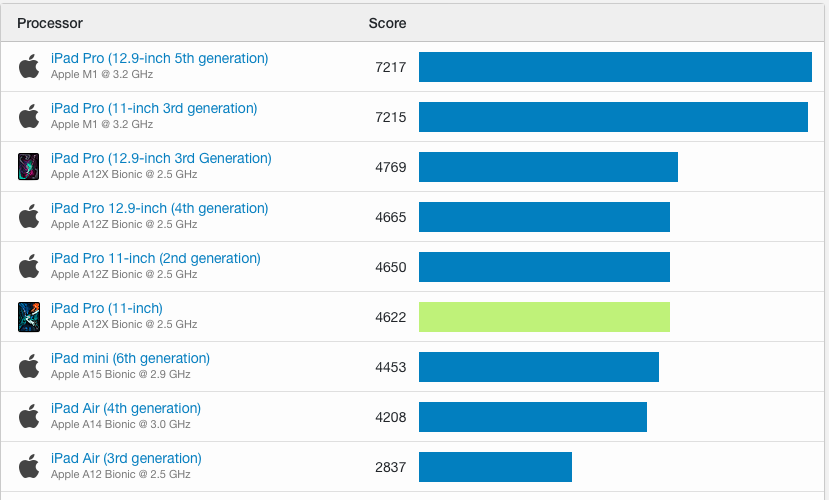This screenshot has width=829, height=500.
Task: Click the score value 4769
Action: coord(391,167)
